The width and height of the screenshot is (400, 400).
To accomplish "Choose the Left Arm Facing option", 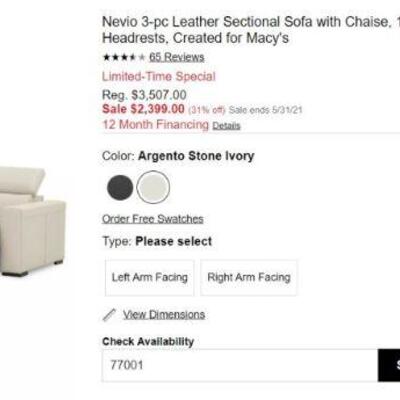I will tap(150, 278).
